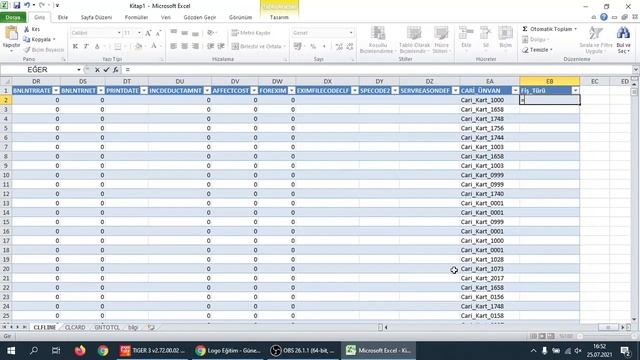Open the Name Box dropdown arrow

tap(79, 70)
